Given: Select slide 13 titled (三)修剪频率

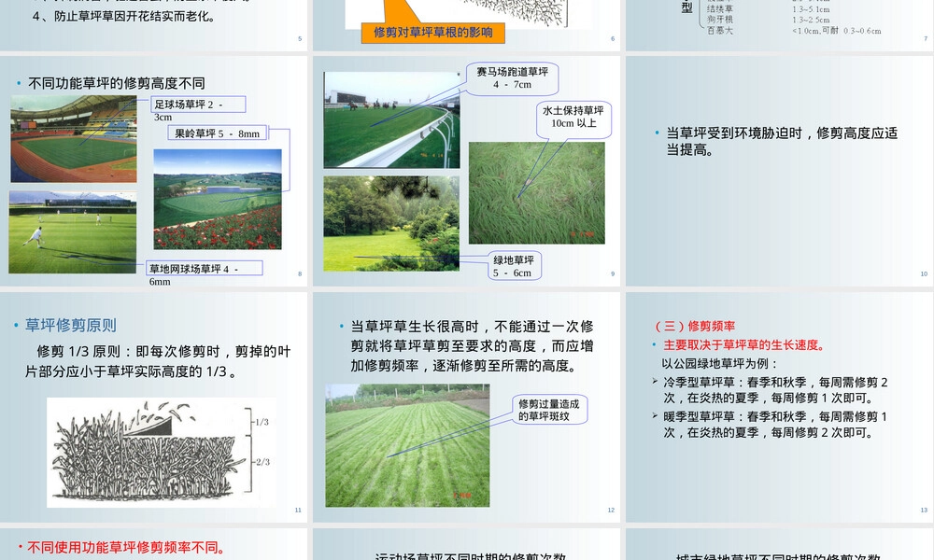Looking at the screenshot, I should click(x=780, y=407).
